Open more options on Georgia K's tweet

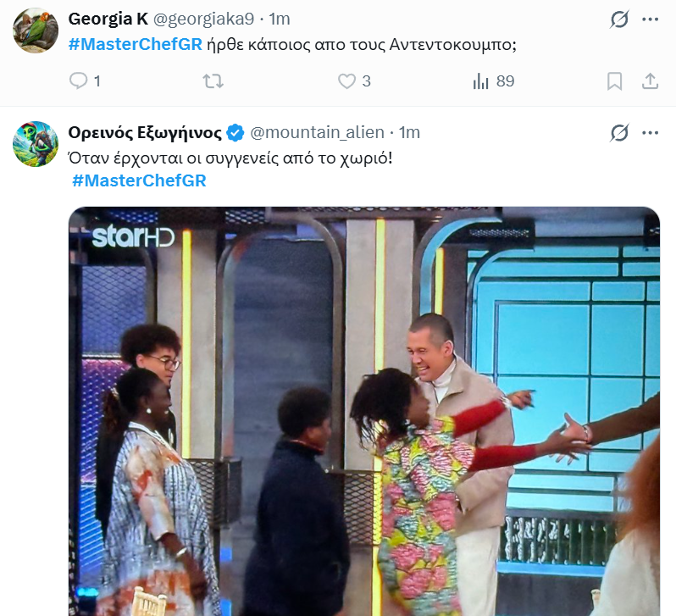coord(650,19)
